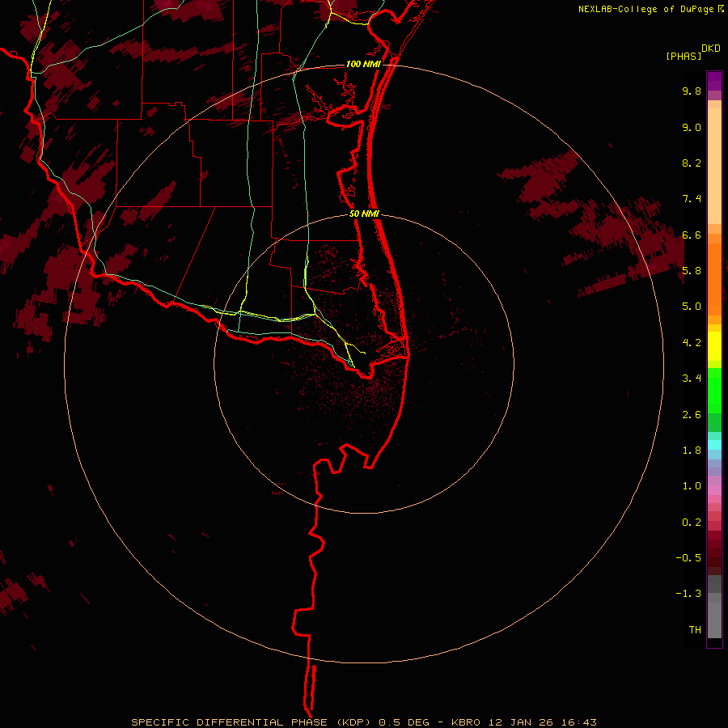Select the 100 NMI range ring label

pos(363,64)
